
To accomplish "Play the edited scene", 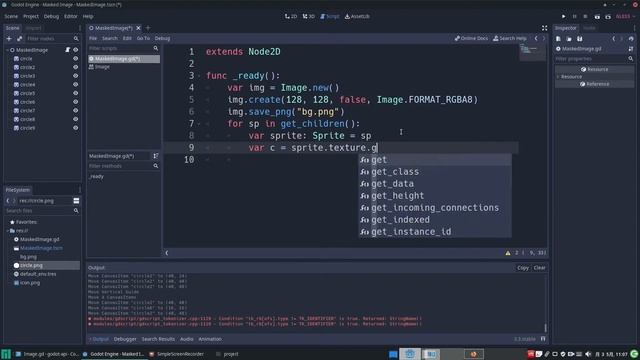I will pos(597,17).
